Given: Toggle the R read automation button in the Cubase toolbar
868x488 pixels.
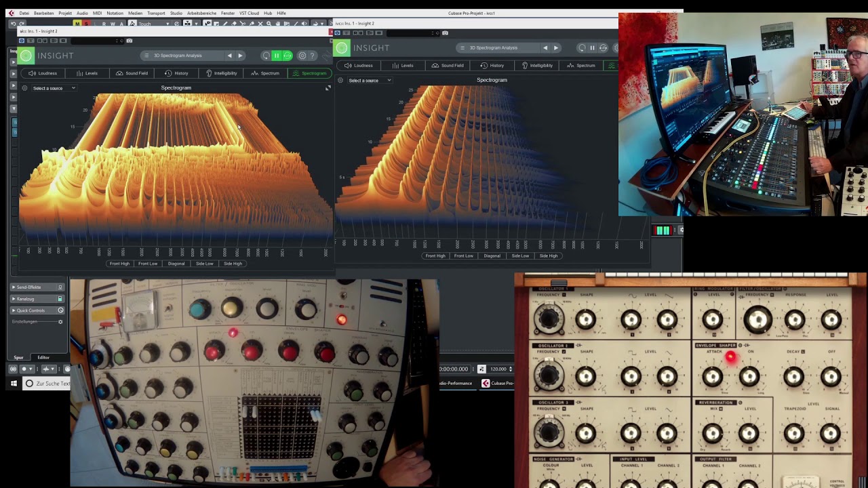Looking at the screenshot, I should coord(104,24).
